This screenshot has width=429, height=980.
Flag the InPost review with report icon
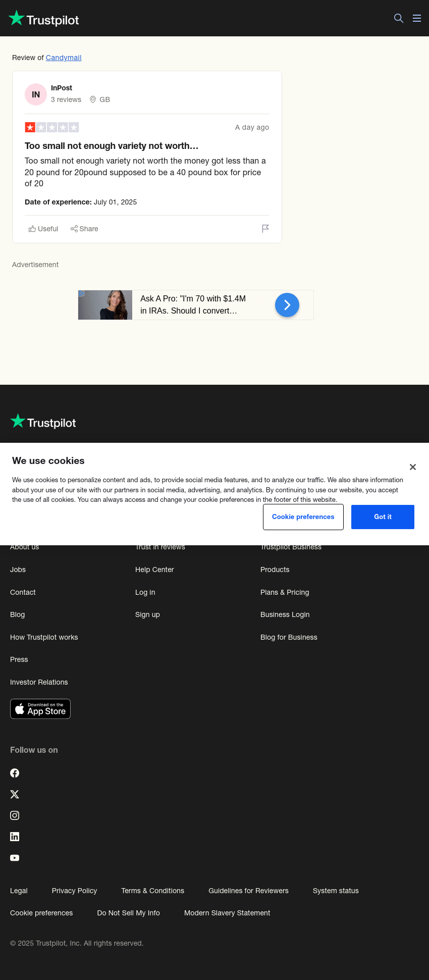pyautogui.click(x=265, y=229)
